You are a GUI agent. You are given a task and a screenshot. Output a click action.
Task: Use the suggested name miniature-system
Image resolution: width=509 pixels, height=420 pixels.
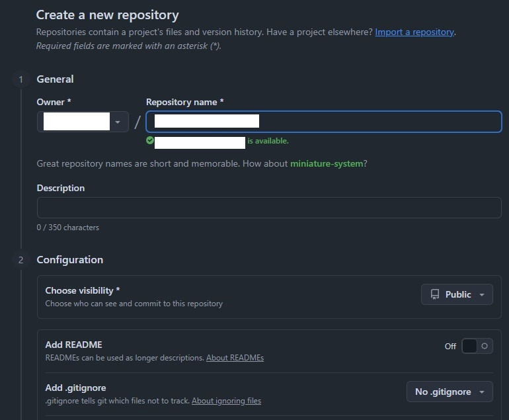(x=327, y=163)
